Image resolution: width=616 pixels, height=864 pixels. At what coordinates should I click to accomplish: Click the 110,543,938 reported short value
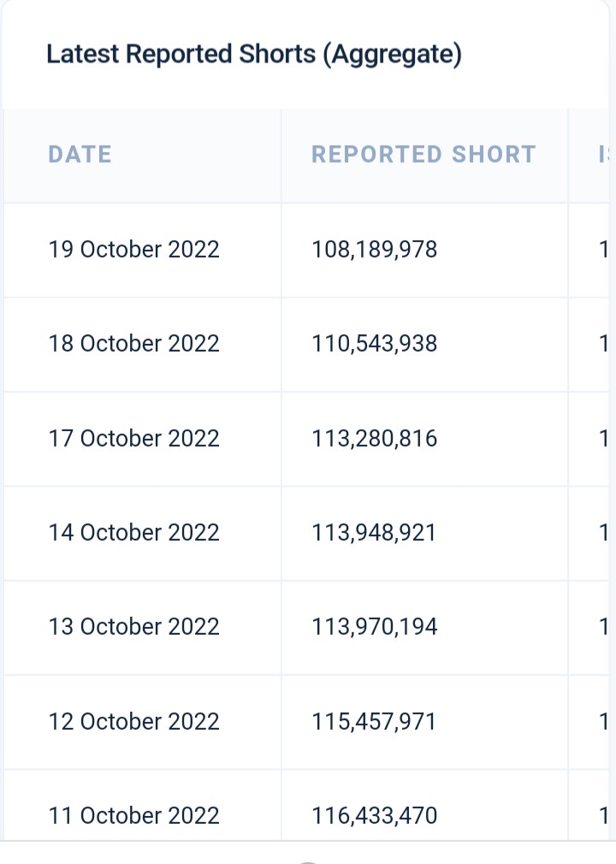coord(374,343)
